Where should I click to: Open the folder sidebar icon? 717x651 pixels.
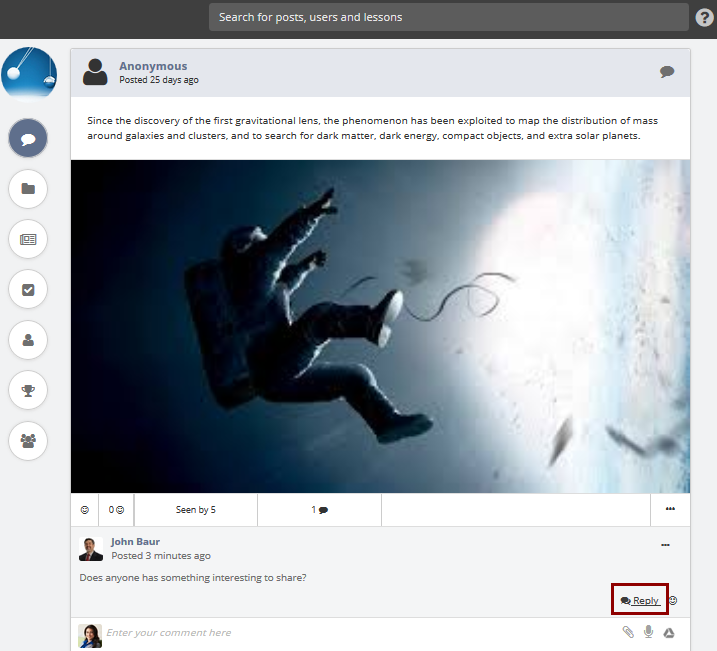[x=28, y=188]
